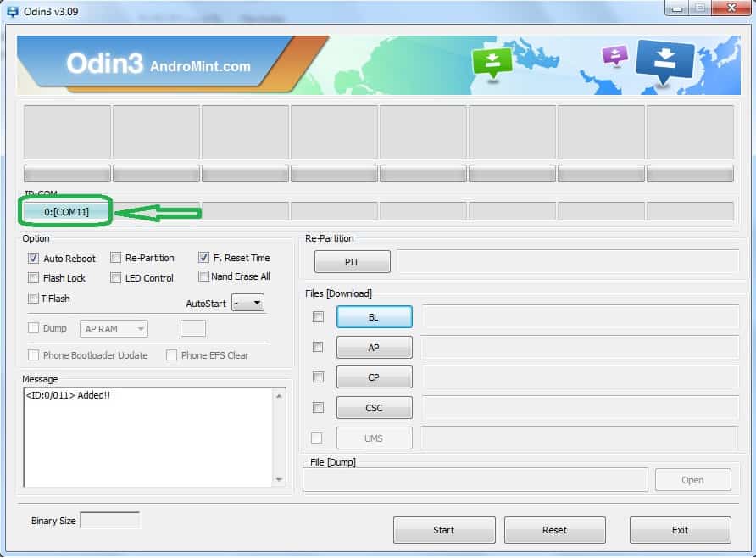Click the AP file path field
The image size is (756, 558).
[x=581, y=347]
